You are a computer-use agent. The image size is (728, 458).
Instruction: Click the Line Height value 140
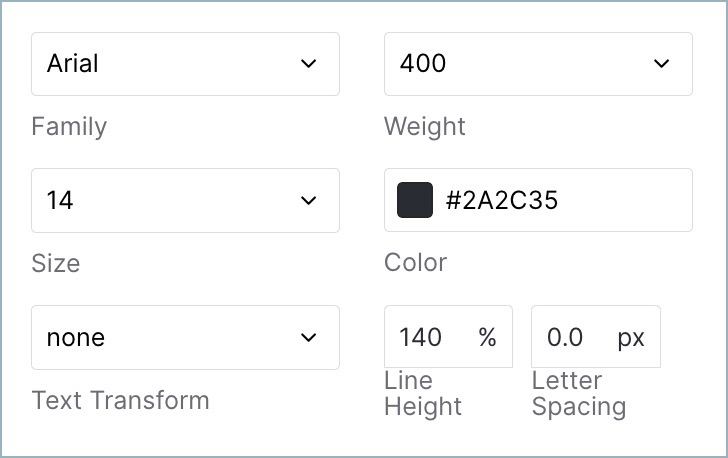(x=420, y=337)
